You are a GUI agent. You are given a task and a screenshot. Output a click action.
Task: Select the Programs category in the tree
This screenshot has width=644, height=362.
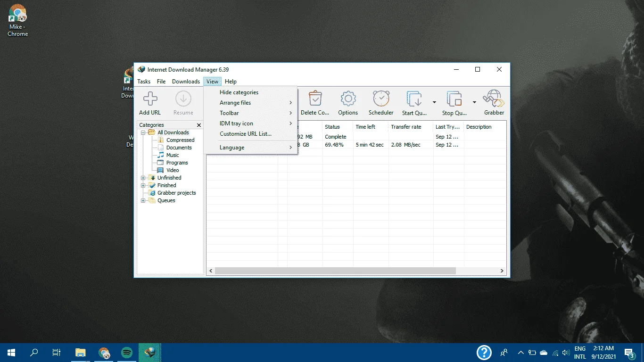point(177,163)
